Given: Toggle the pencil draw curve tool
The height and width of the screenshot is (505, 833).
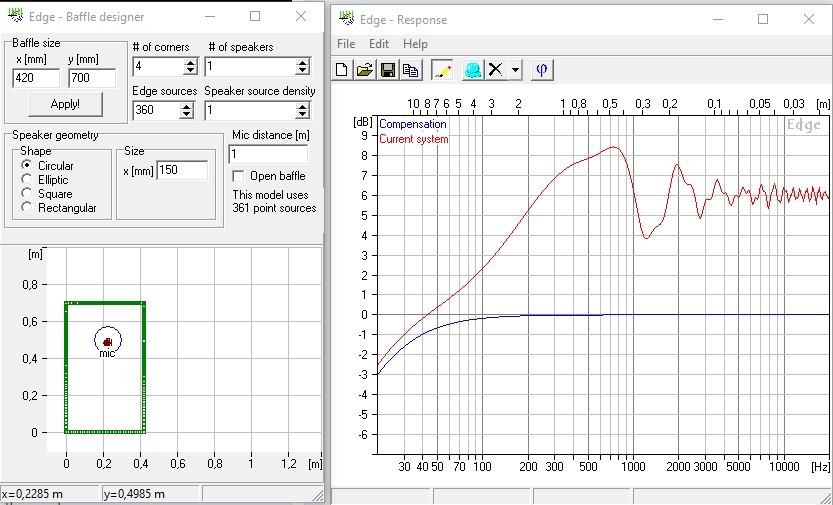Looking at the screenshot, I should pos(441,70).
